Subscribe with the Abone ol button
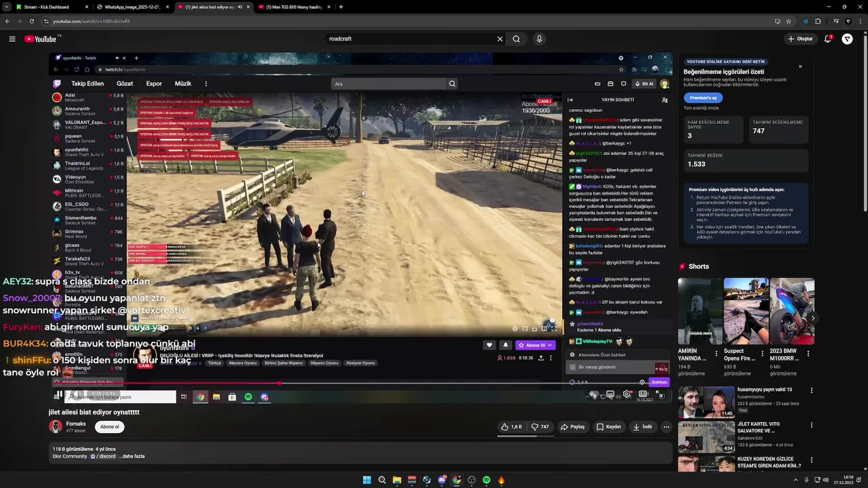868x488 pixels. point(109,427)
